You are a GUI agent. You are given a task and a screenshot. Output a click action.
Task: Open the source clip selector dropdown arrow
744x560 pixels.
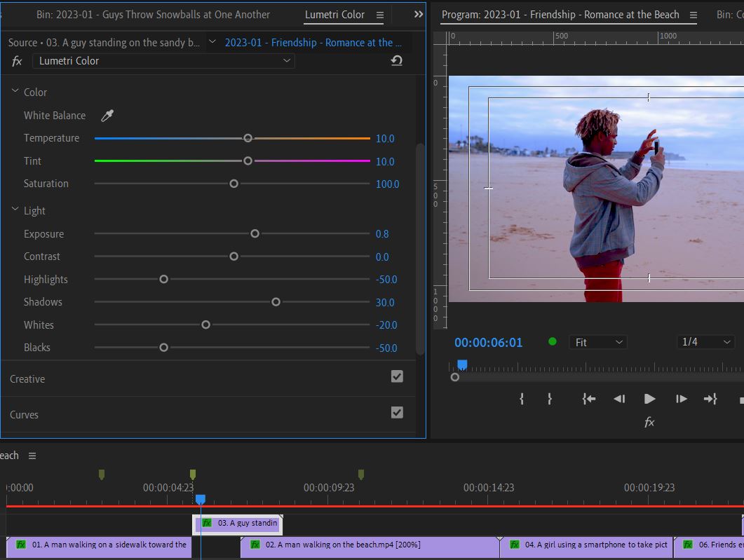click(x=212, y=42)
